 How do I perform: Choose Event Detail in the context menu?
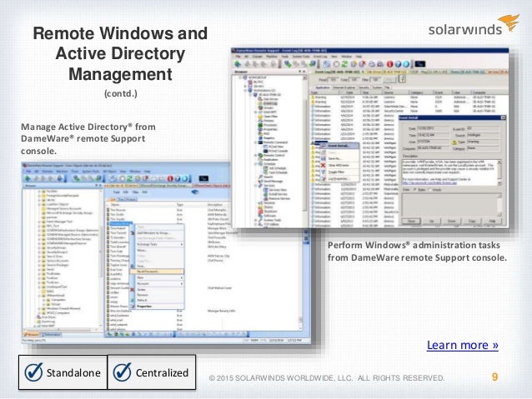(x=338, y=146)
